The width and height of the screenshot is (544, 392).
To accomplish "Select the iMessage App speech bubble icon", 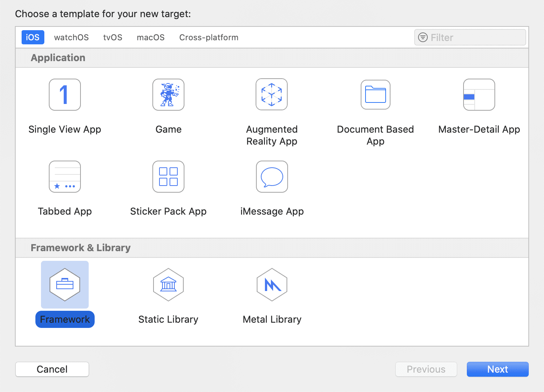I will (272, 177).
